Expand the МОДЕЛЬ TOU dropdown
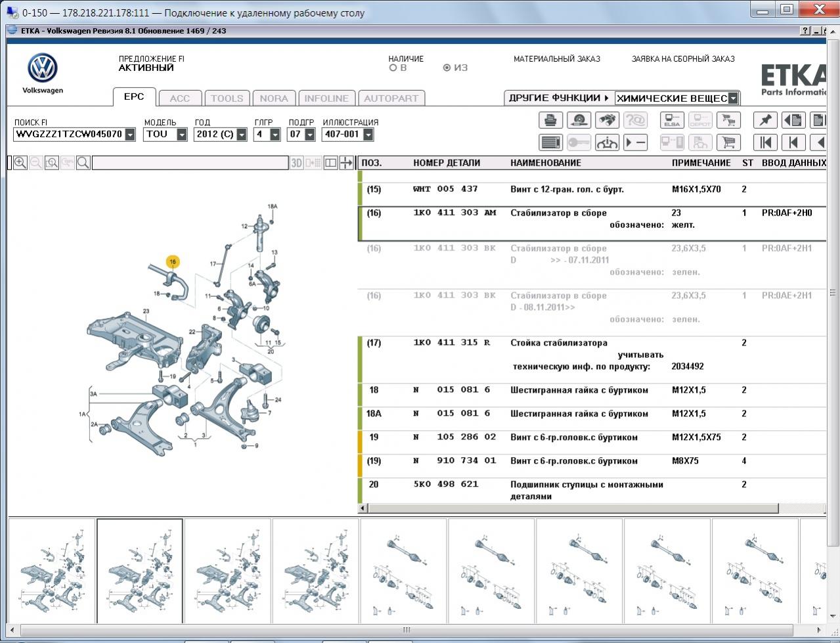Screen dimensions: 840x643 click(182, 135)
